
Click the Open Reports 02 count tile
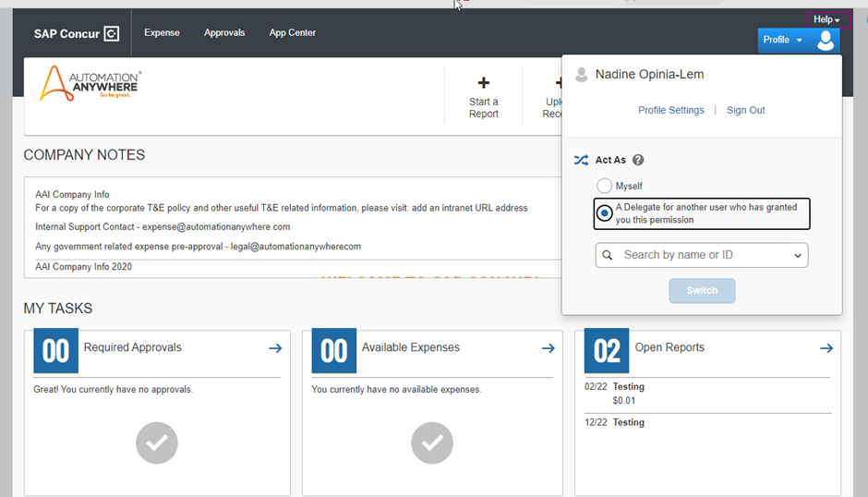coord(607,351)
